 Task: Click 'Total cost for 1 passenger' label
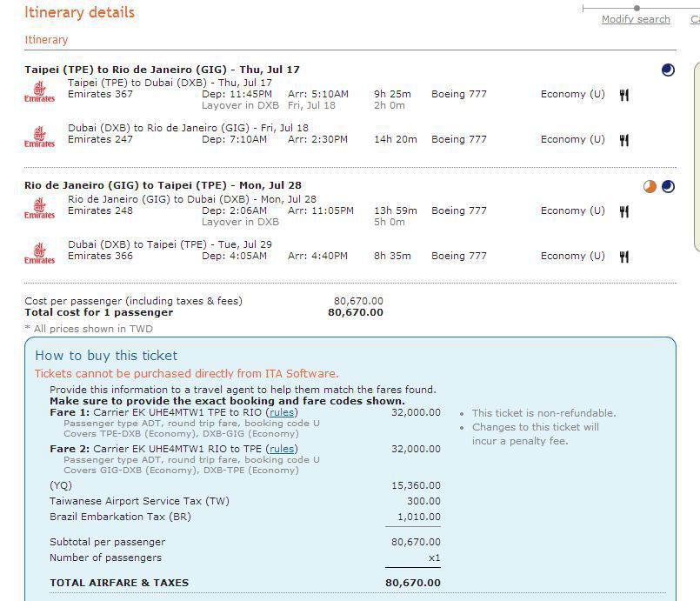click(x=98, y=312)
